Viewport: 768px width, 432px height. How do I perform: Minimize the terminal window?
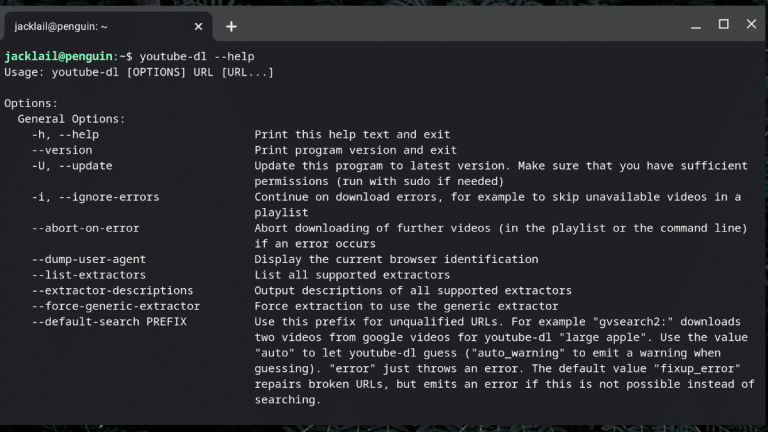pyautogui.click(x=696, y=25)
